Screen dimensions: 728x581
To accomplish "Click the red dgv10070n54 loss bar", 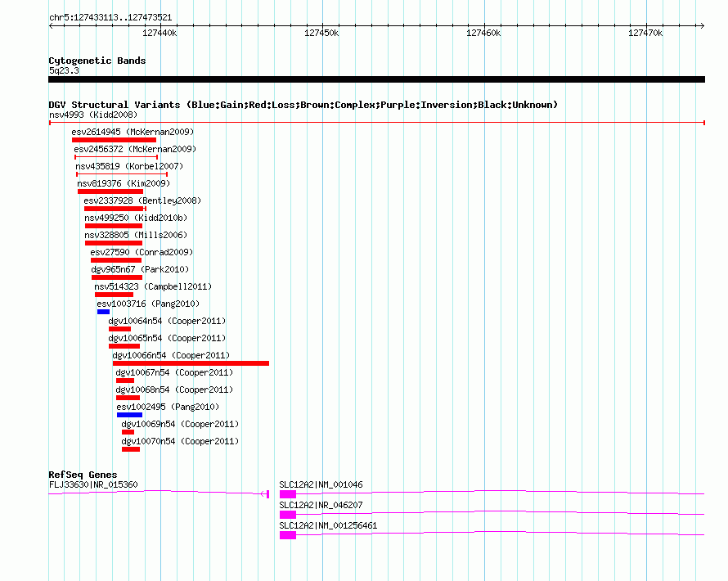I will coord(131,449).
